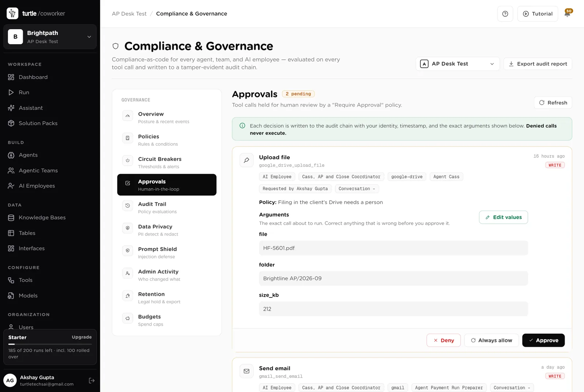Click the Models icon in sidebar
The width and height of the screenshot is (584, 392).
(x=11, y=296)
